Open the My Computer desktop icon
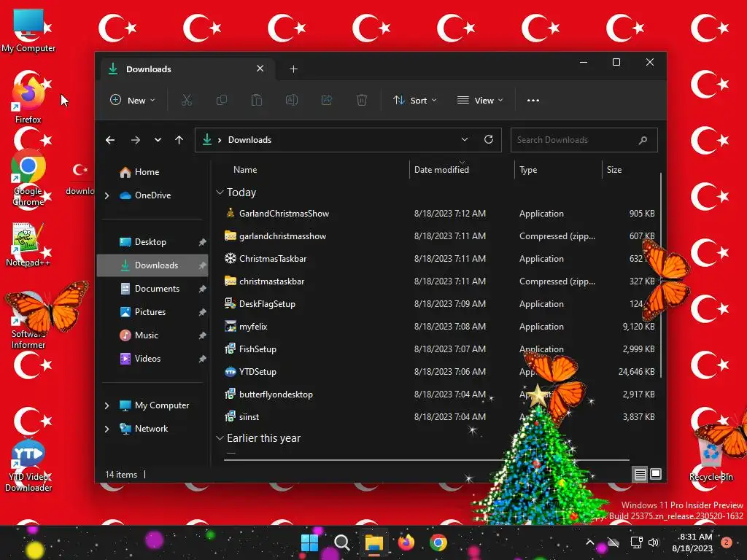This screenshot has width=747, height=560. coord(28,29)
